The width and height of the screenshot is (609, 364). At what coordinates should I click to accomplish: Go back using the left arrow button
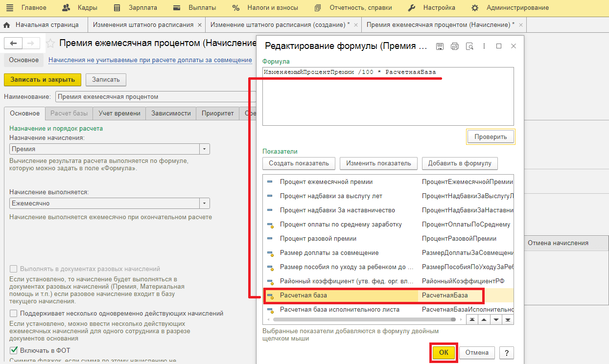13,43
